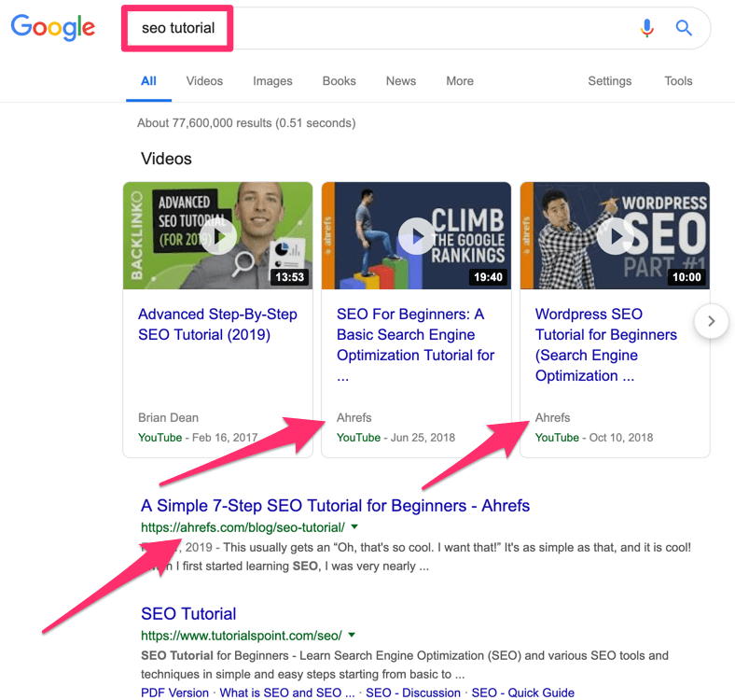735x700 pixels.
Task: Click the voice search microphone icon
Action: (647, 28)
